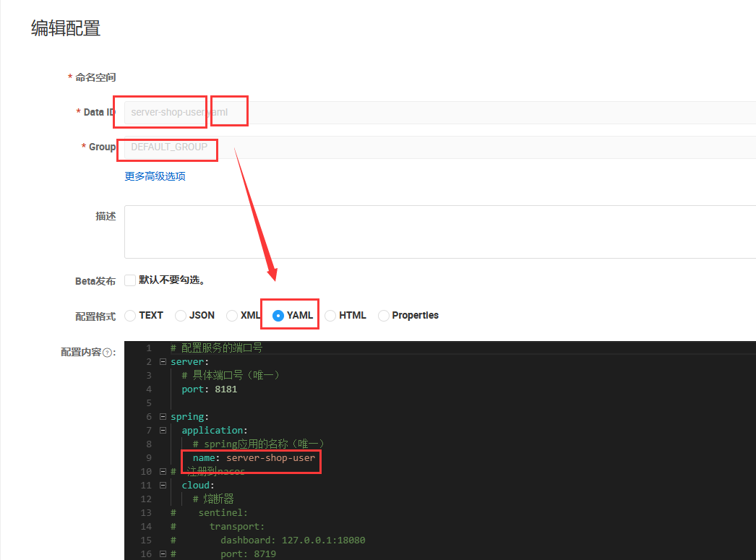This screenshot has height=560, width=756.
Task: Select the YAML format radio button
Action: click(x=278, y=316)
